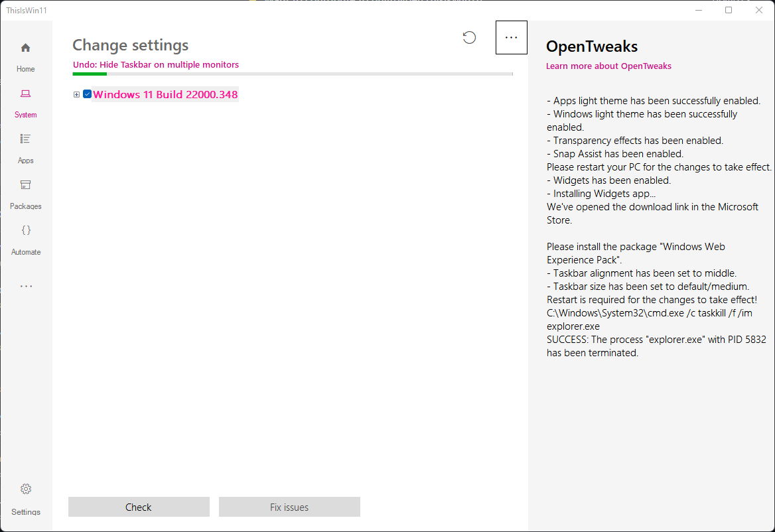
Task: Uncheck the Windows 11 Build 22000.348 checkbox
Action: [86, 94]
